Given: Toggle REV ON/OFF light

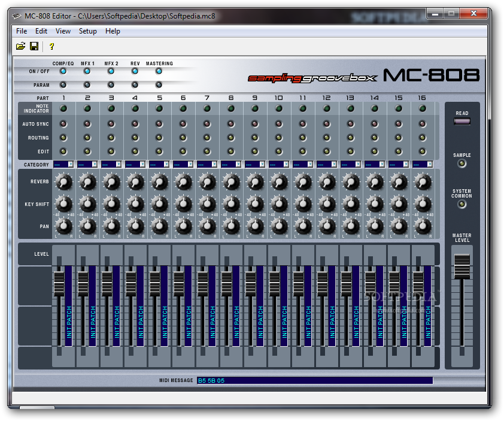Looking at the screenshot, I should [x=135, y=71].
